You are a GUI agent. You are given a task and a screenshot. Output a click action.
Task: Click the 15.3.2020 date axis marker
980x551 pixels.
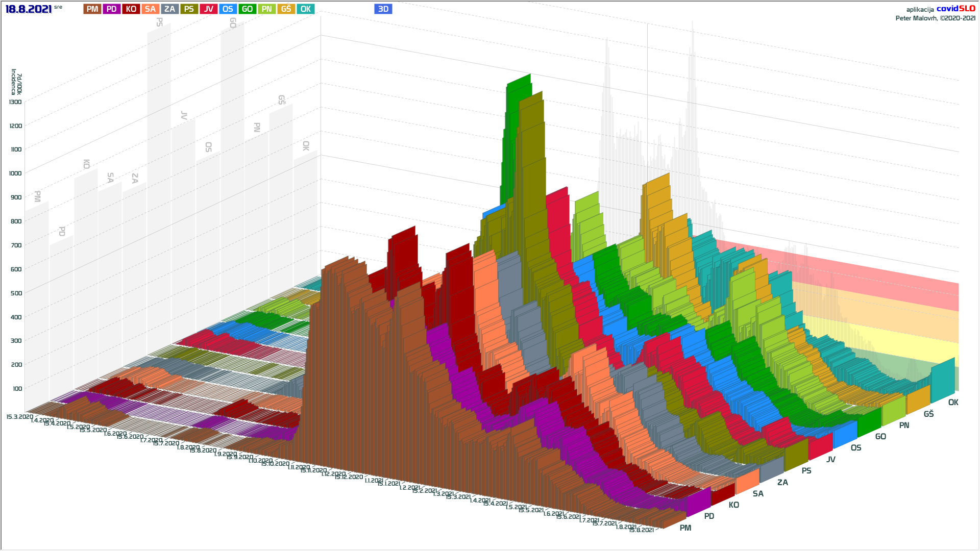pos(19,417)
